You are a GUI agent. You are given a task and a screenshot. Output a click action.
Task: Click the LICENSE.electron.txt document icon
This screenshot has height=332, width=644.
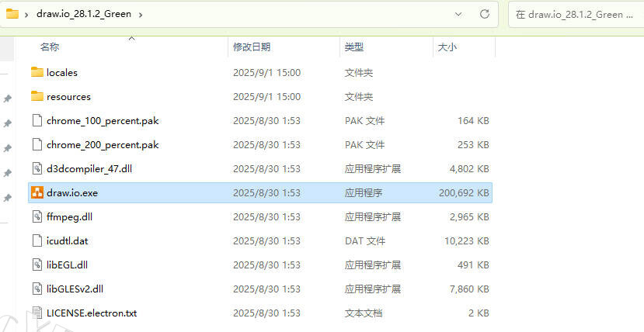37,313
